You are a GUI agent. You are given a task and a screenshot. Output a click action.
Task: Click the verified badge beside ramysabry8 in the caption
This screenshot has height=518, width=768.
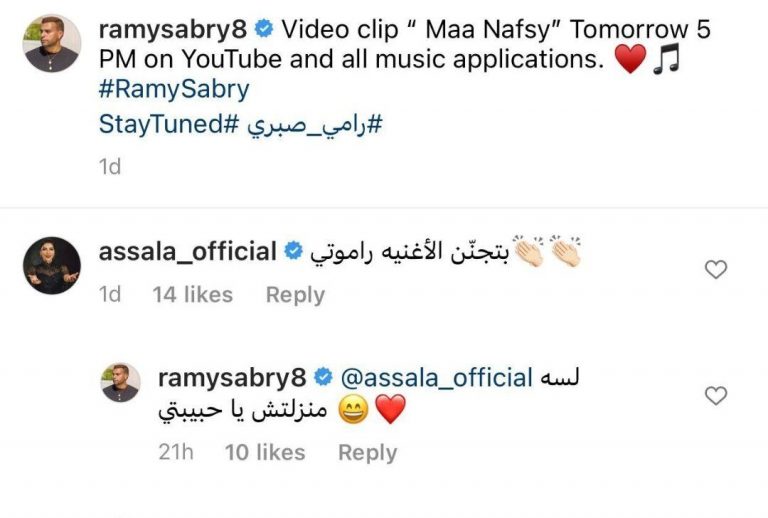pyautogui.click(x=264, y=29)
